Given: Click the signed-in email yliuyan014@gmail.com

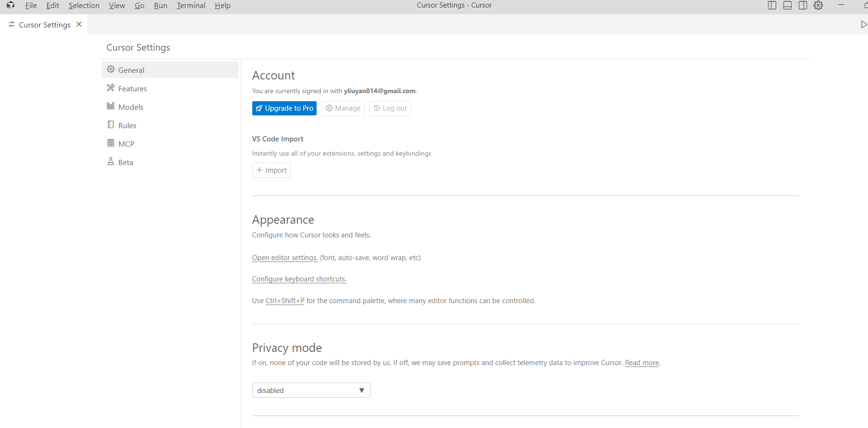Looking at the screenshot, I should click(380, 91).
